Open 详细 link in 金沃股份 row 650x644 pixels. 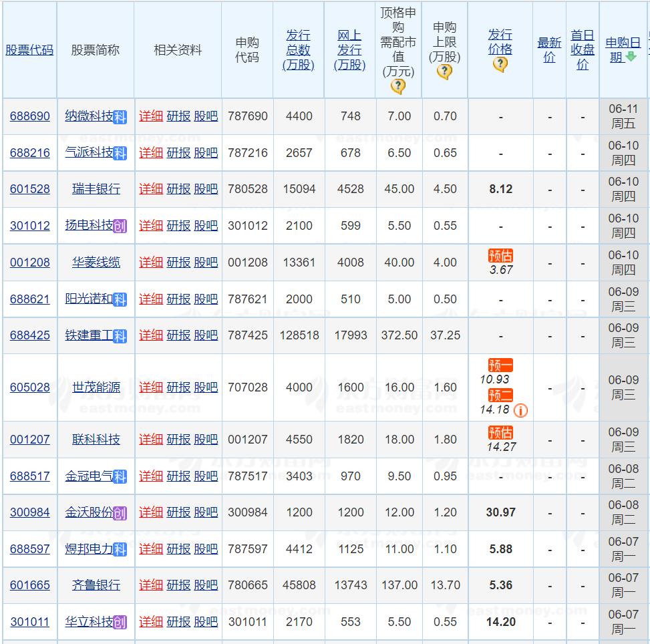coord(151,512)
